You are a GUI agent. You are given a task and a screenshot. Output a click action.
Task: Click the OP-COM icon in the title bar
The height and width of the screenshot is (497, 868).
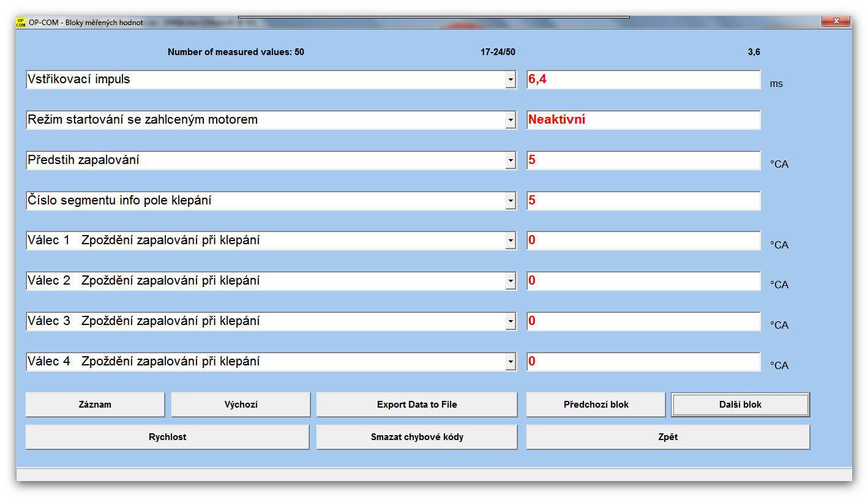coord(21,23)
